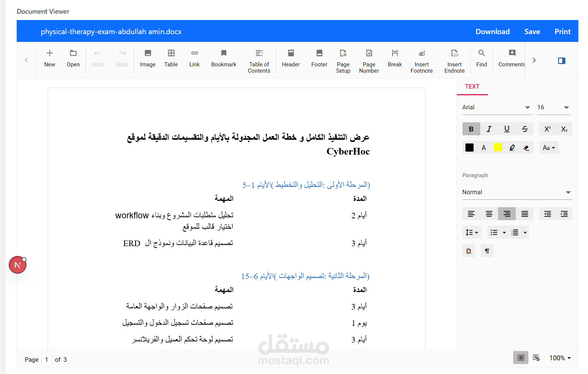Click Insert Footnote tool
588x374 pixels.
422,61
